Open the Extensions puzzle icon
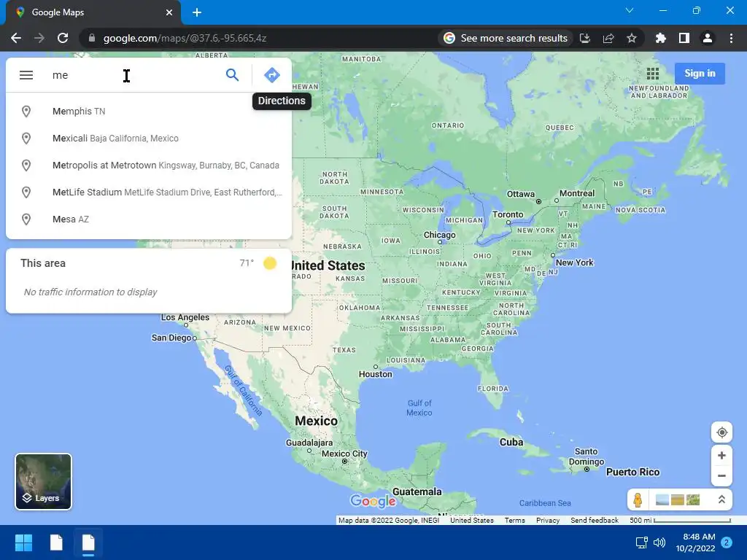Screen dimensions: 747x560 tap(660, 38)
